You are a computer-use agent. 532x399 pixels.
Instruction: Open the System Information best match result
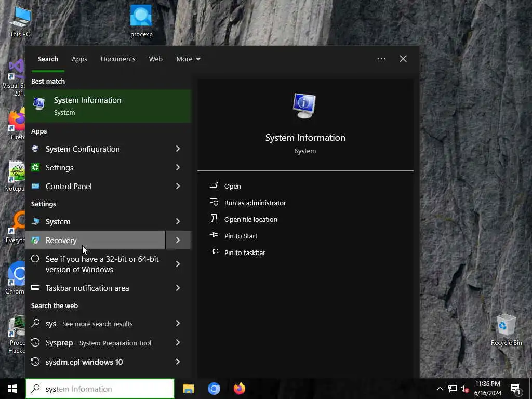[x=108, y=106]
